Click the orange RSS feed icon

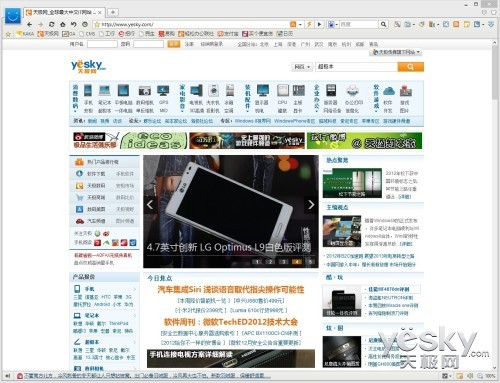coord(293,24)
